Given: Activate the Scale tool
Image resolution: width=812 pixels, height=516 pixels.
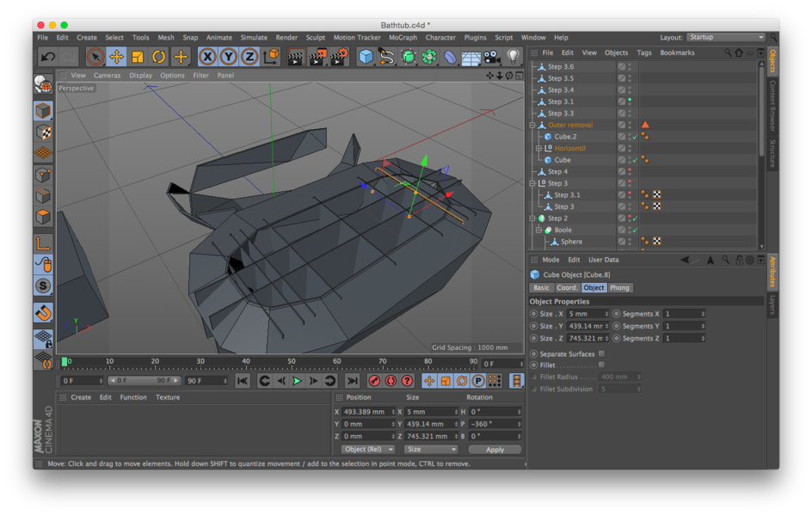Looking at the screenshot, I should 138,57.
